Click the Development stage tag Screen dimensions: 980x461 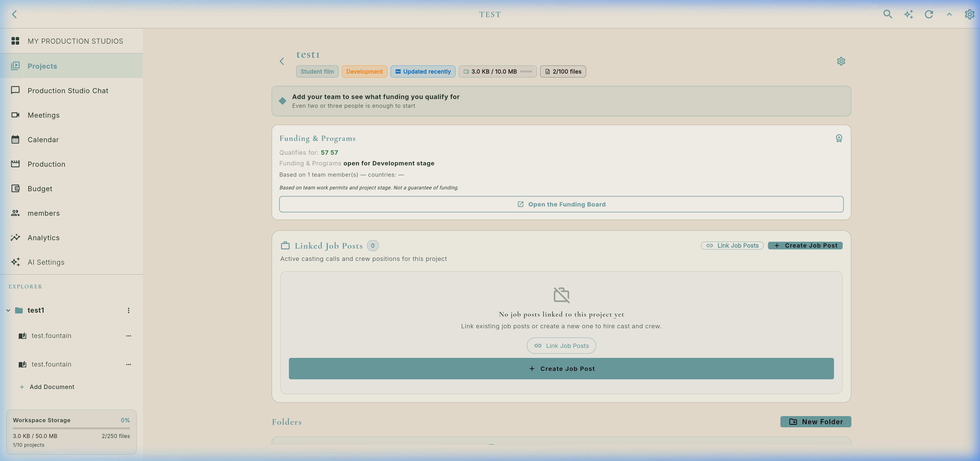click(364, 71)
